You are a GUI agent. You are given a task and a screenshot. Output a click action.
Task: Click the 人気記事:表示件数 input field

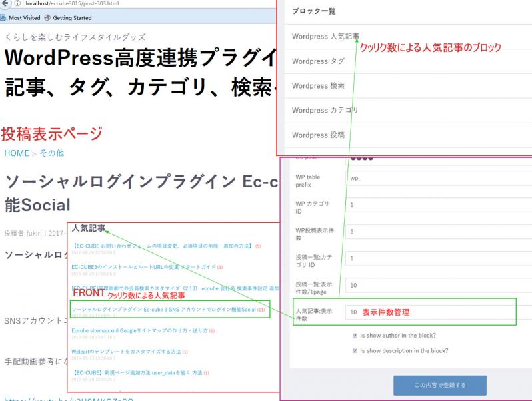point(439,312)
